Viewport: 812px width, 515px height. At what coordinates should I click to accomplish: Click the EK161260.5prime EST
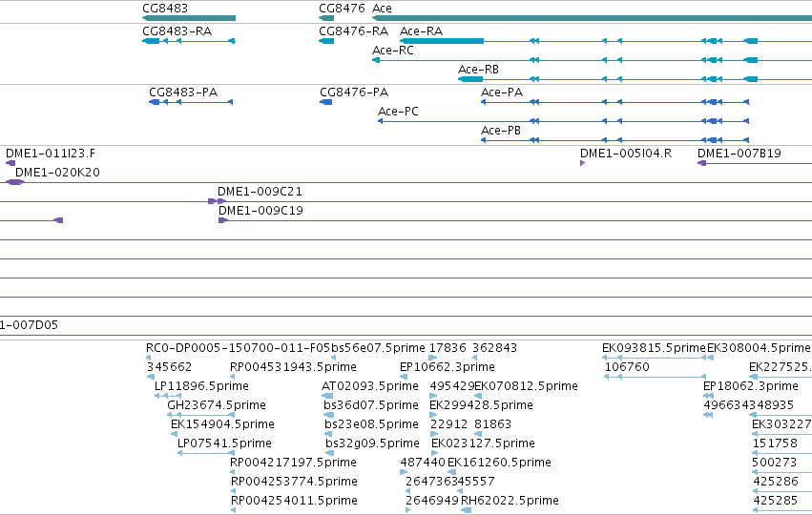click(x=499, y=463)
